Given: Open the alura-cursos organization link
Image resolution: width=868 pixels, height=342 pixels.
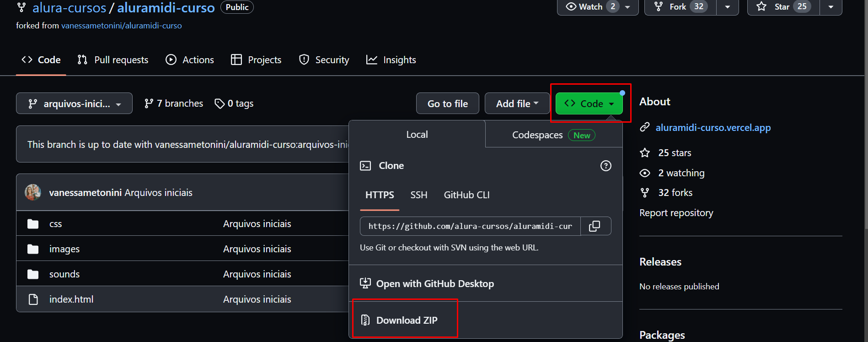Looking at the screenshot, I should point(69,8).
